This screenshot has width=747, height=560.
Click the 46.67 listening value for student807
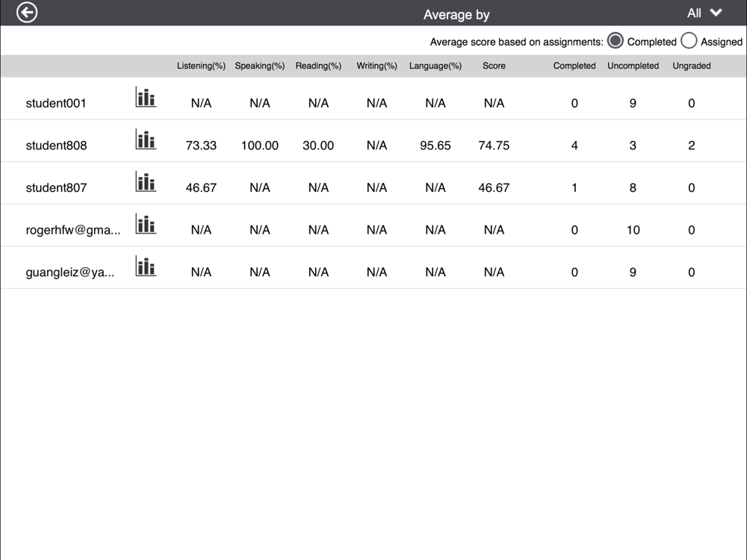coord(201,187)
